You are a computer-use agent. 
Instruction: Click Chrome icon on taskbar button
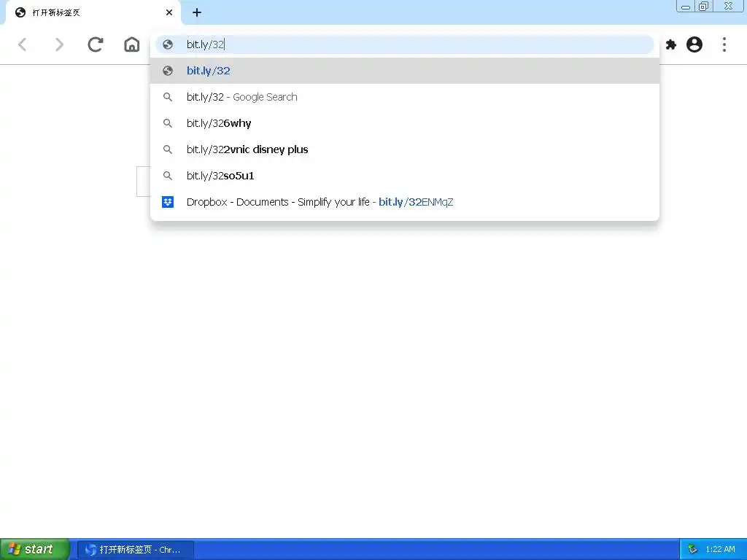click(x=90, y=550)
